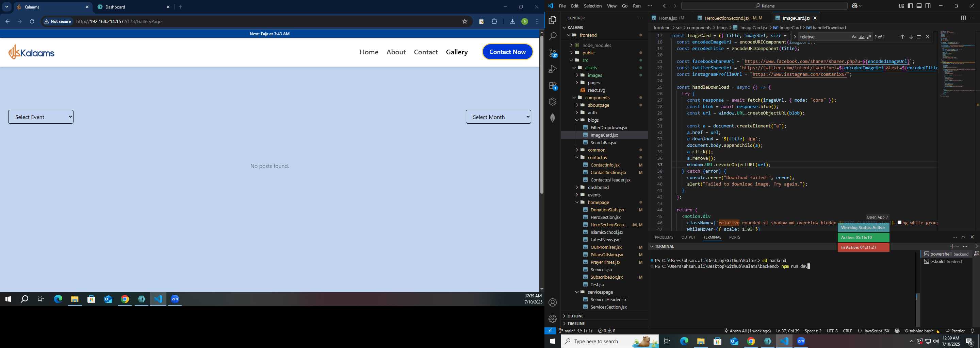980x348 pixels.
Task: Maximize the terminal panel size chevron
Action: click(963, 237)
